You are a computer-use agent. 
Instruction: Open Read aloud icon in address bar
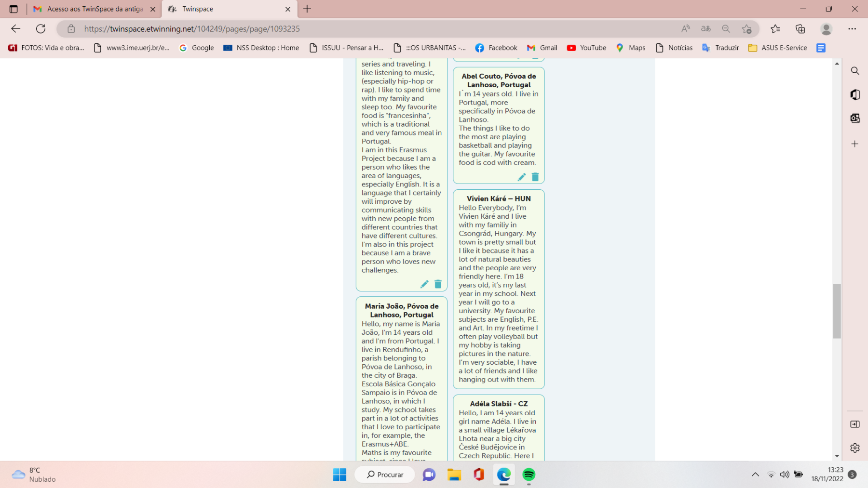click(x=685, y=29)
